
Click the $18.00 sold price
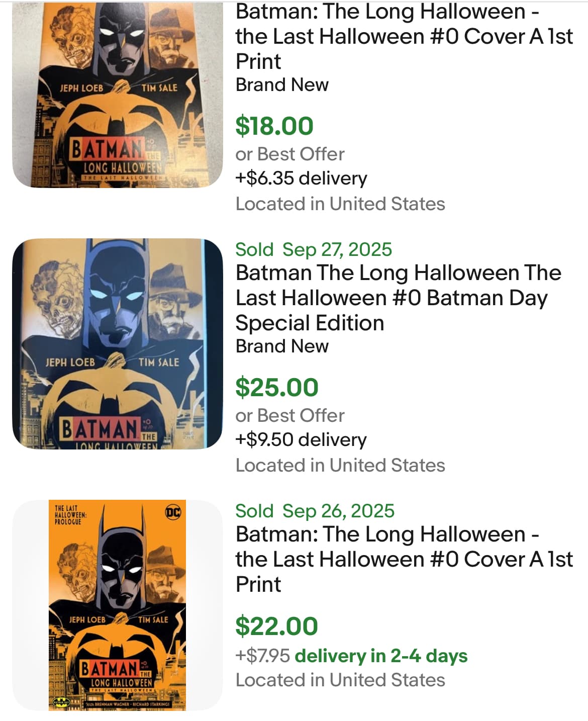[x=274, y=126]
